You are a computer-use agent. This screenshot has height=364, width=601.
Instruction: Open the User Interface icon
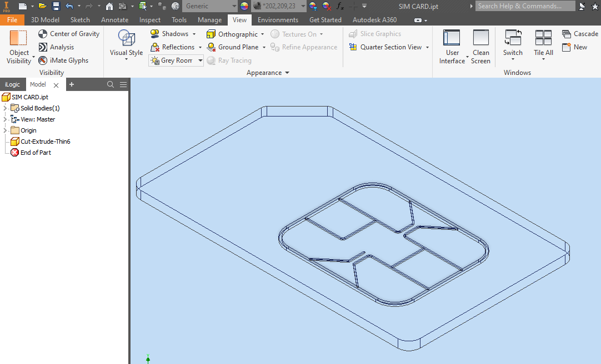(x=452, y=38)
